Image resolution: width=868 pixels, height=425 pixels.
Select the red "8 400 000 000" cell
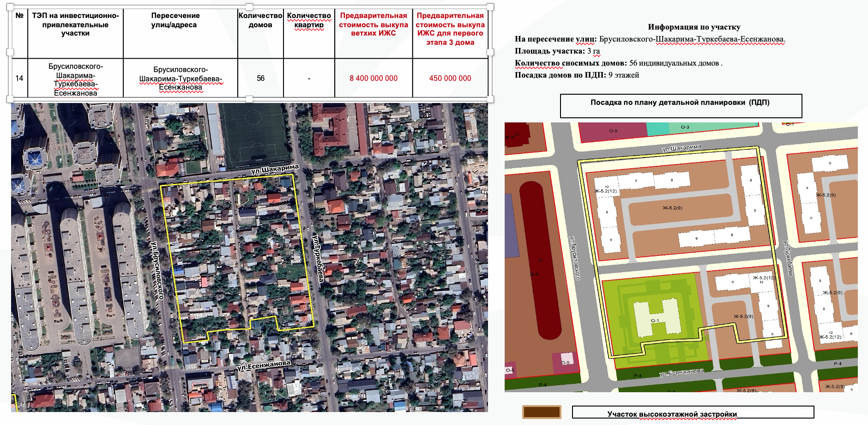pyautogui.click(x=373, y=78)
